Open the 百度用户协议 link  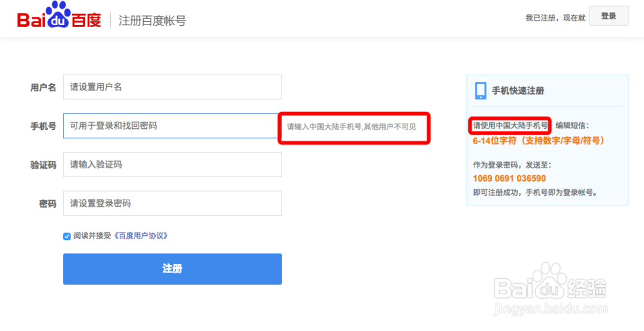pos(140,236)
